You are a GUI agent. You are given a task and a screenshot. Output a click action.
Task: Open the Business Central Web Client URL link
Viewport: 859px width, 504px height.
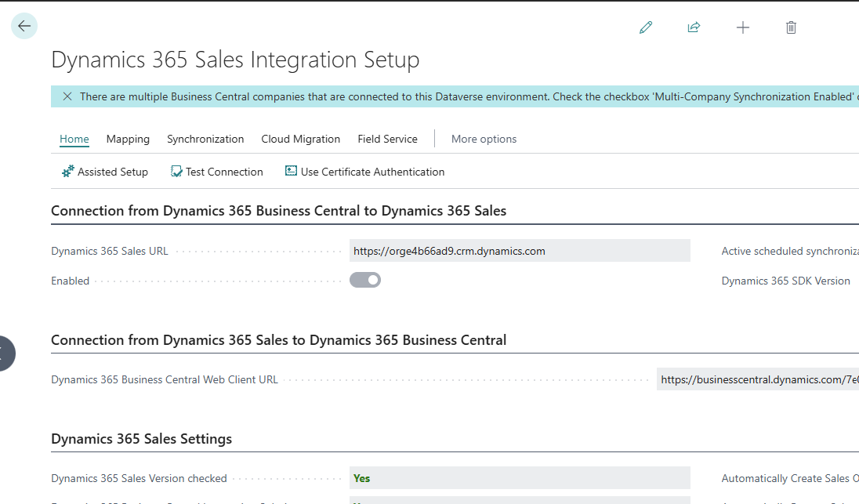[x=757, y=379]
